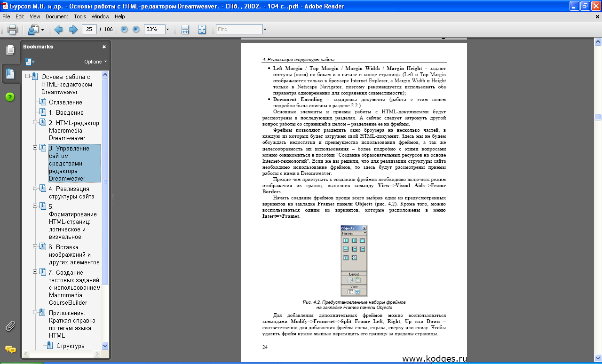
Task: Open the collaborate icon dropdown arrow
Action: click(42, 30)
